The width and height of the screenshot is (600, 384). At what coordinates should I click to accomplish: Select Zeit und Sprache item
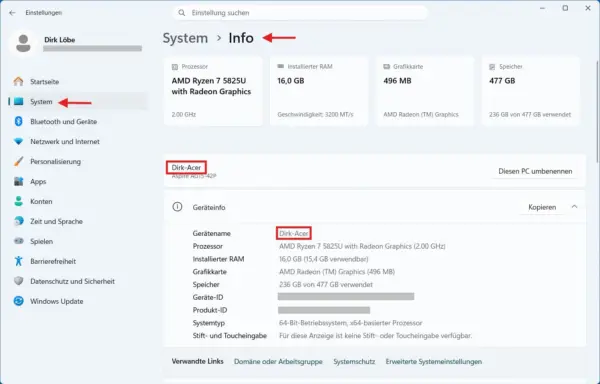click(x=78, y=221)
